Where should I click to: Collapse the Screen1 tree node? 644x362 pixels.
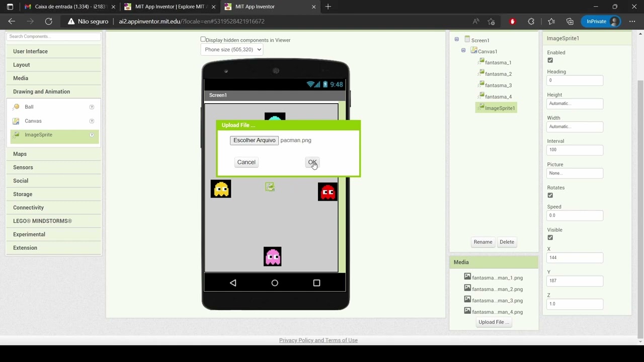click(456, 39)
